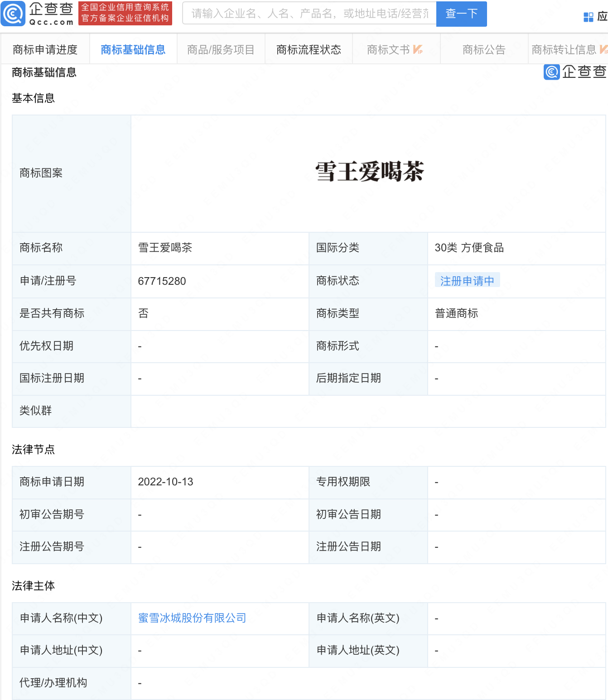Click the 国标注册日期 label
608x700 pixels.
pyautogui.click(x=52, y=378)
